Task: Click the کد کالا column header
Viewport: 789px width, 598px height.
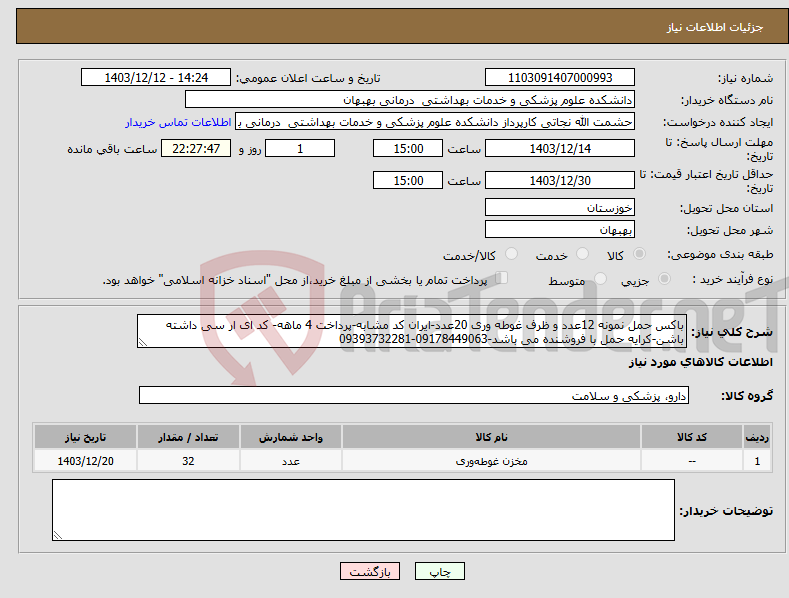Action: click(692, 437)
